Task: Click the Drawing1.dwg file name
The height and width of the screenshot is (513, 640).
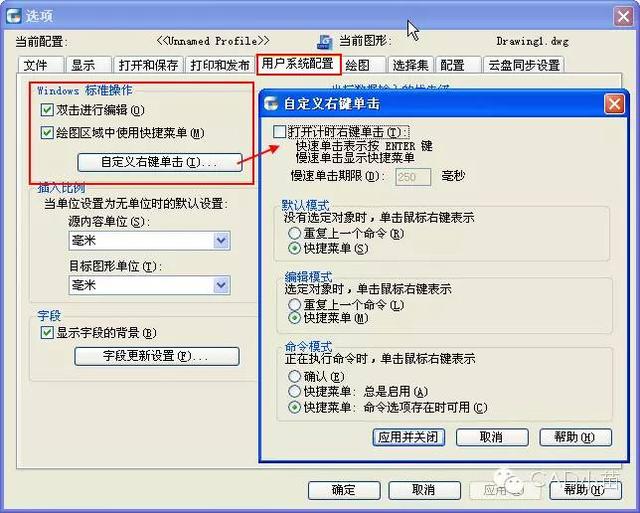Action: coord(532,41)
